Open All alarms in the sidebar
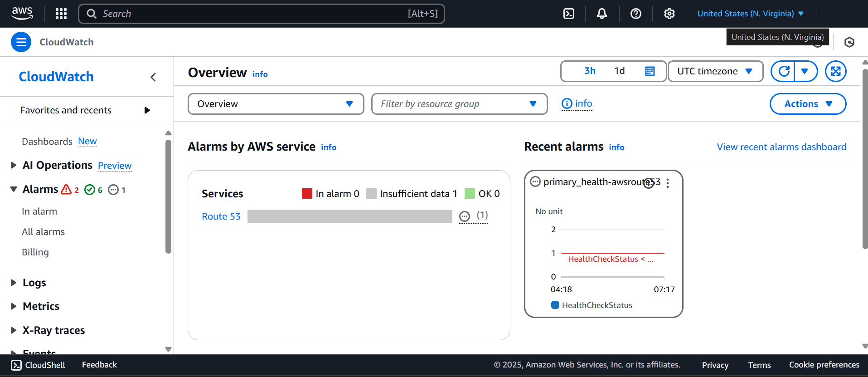Viewport: 868px width, 377px height. [x=44, y=232]
